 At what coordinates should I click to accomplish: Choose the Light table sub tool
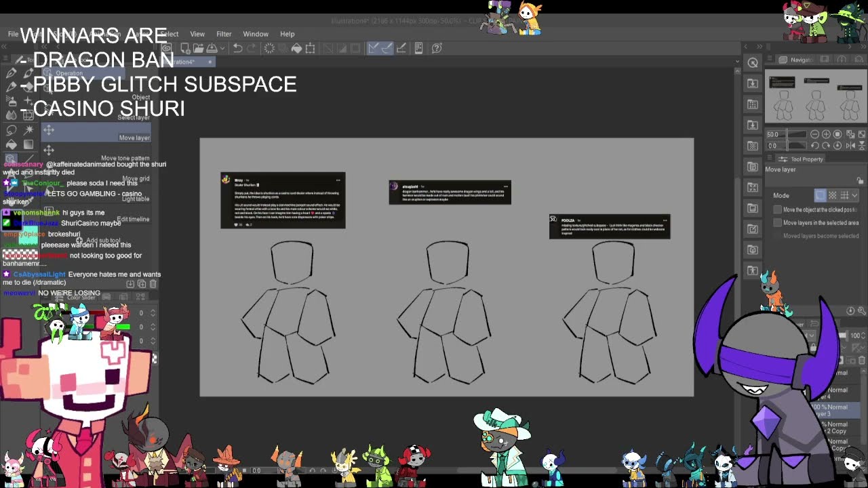(x=97, y=193)
